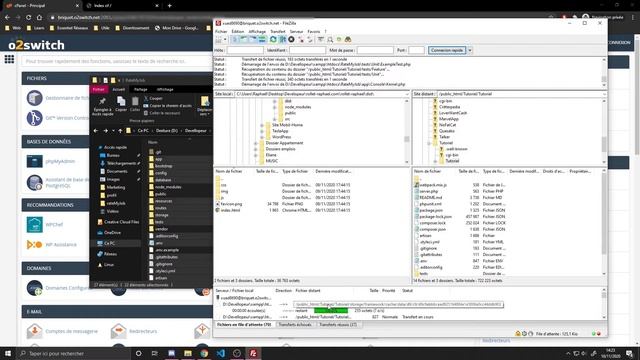The image size is (640, 360).
Task: Click the Connexion rapide button
Action: 447,50
